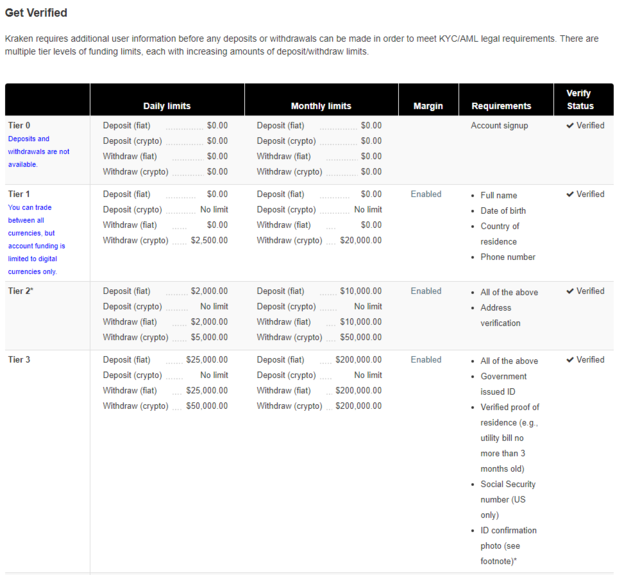640x575 pixels.
Task: Click 'Social Security number (US only)' requirement
Action: pyautogui.click(x=508, y=500)
